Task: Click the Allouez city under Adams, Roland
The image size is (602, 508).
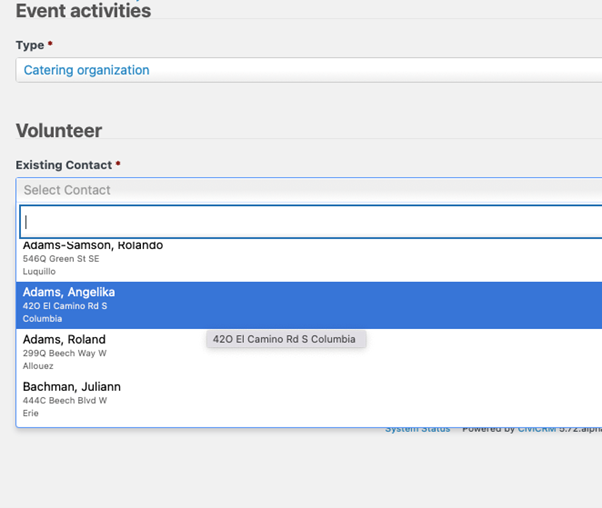Action: 39,366
